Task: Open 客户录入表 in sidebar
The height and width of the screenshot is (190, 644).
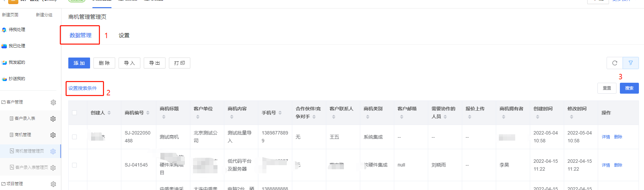Action: tap(25, 118)
